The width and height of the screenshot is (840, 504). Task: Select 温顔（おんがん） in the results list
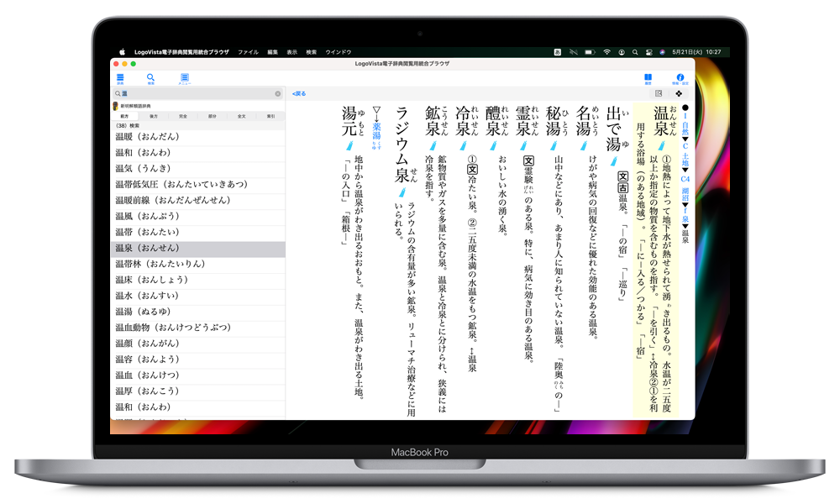click(197, 344)
